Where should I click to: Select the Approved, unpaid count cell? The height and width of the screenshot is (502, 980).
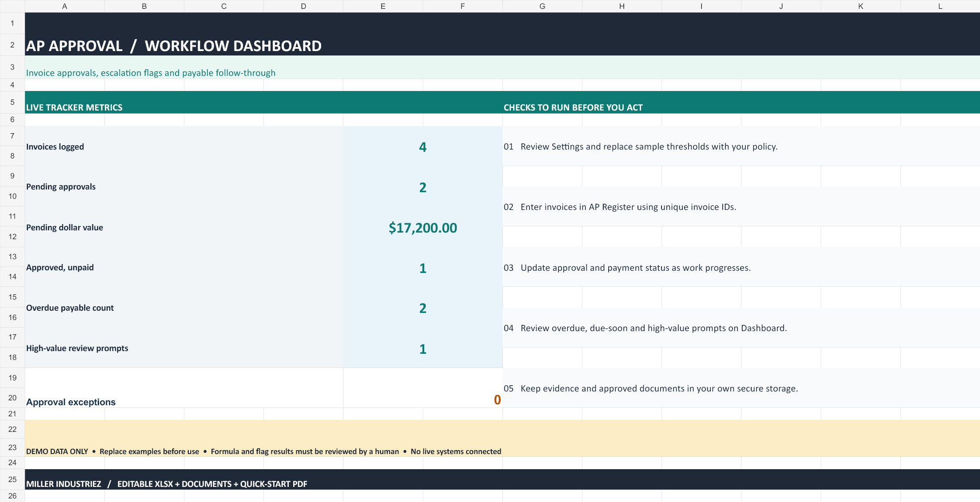[x=423, y=268]
